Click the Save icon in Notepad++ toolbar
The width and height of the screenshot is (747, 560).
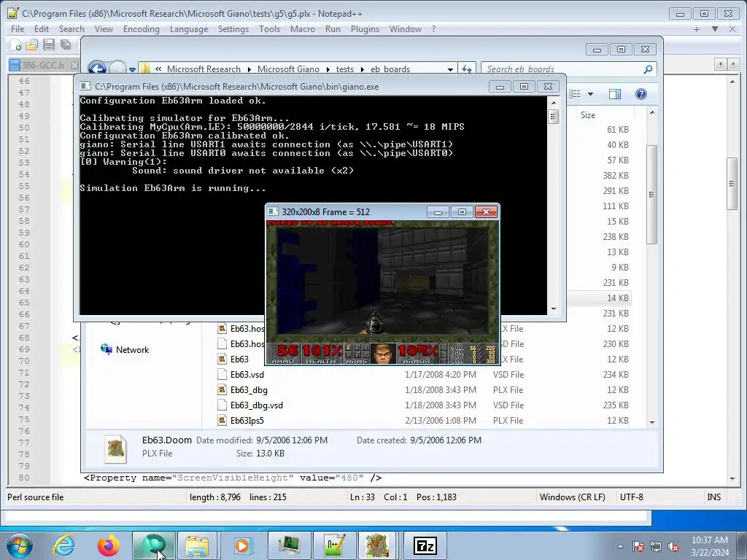pos(49,45)
